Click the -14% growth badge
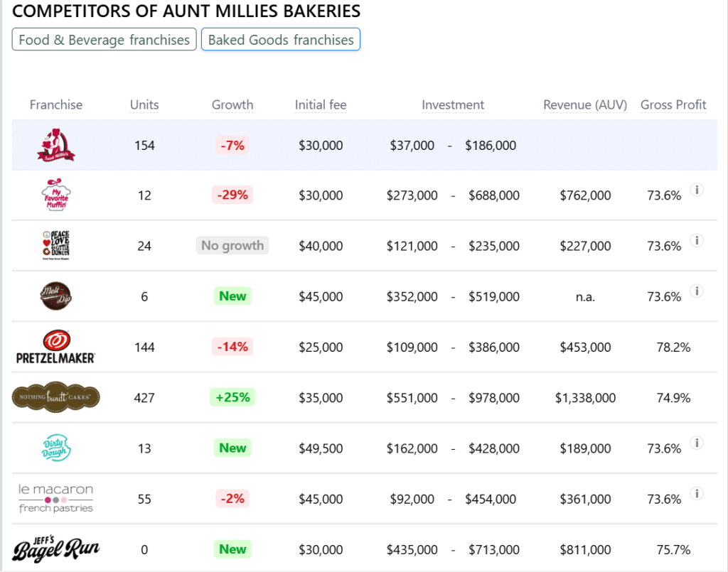This screenshot has height=572, width=728. coord(232,347)
